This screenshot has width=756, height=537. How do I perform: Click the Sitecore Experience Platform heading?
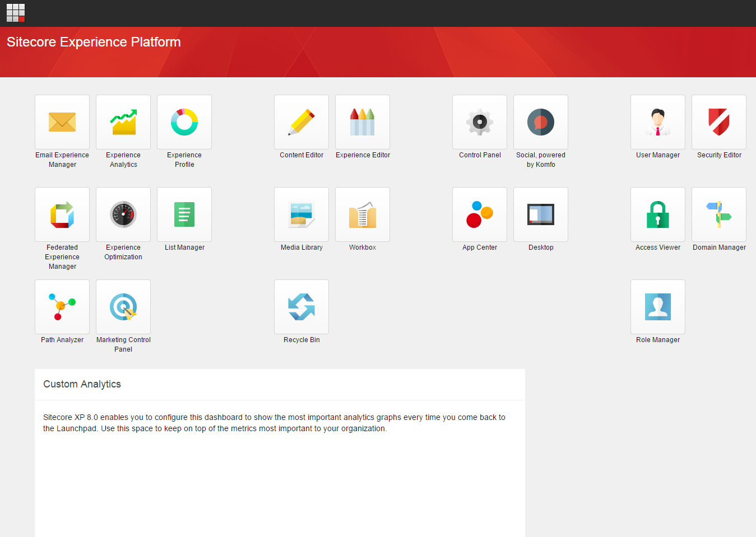94,42
